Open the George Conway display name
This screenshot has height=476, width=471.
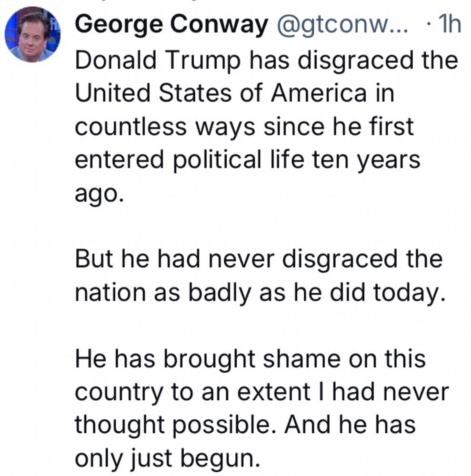tap(170, 24)
